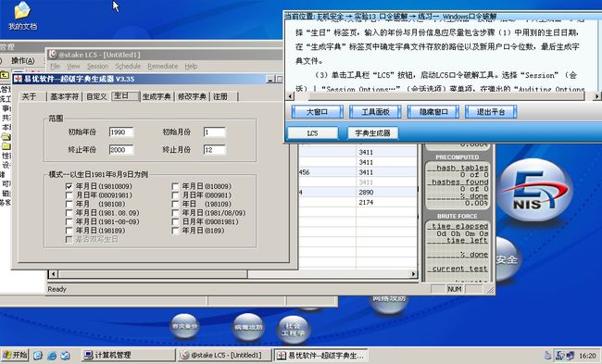Enable 年月日 (1981/08/09) format checkbox

click(x=175, y=213)
